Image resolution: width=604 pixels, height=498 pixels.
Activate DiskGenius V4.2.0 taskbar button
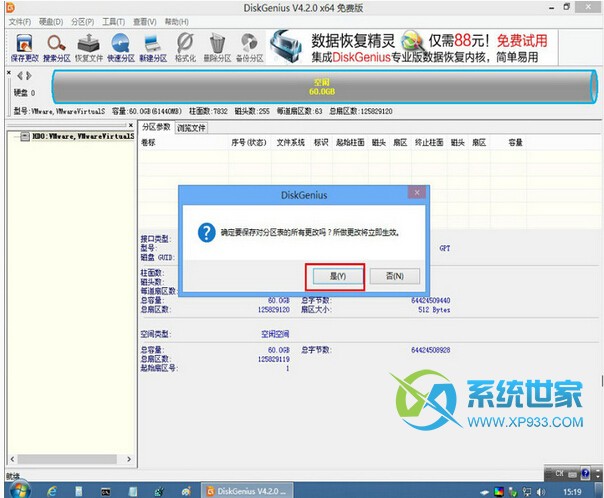point(247,491)
